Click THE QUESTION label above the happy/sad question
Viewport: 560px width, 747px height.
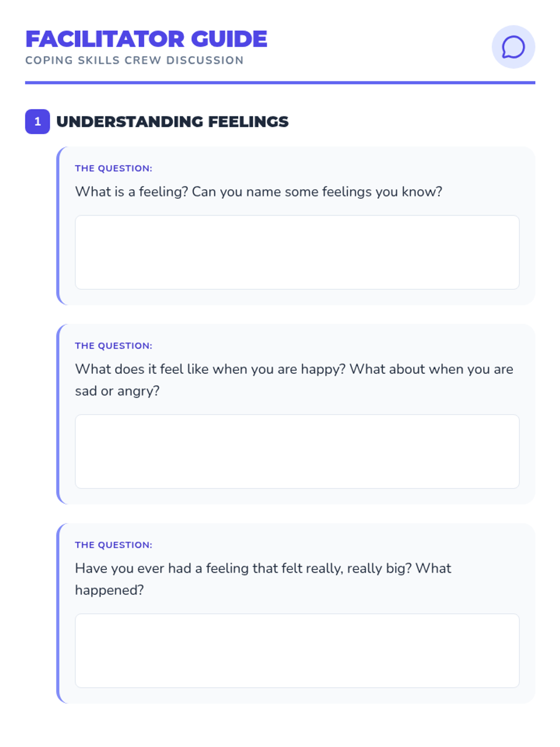click(113, 346)
